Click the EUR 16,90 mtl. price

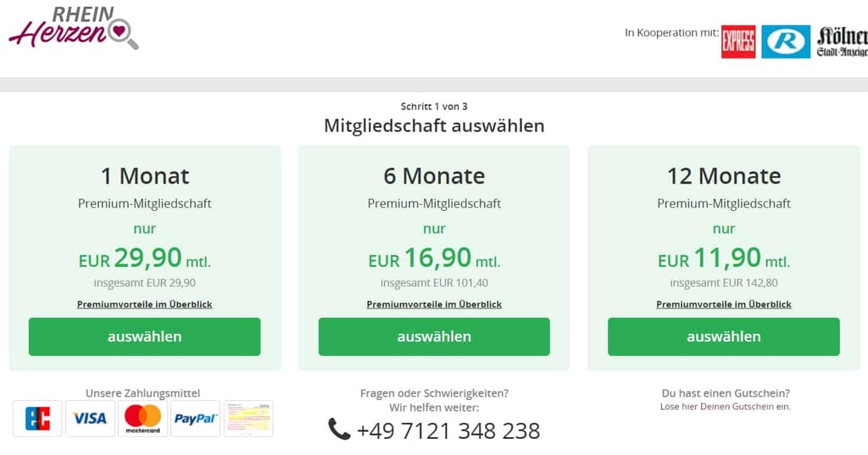coord(434,258)
